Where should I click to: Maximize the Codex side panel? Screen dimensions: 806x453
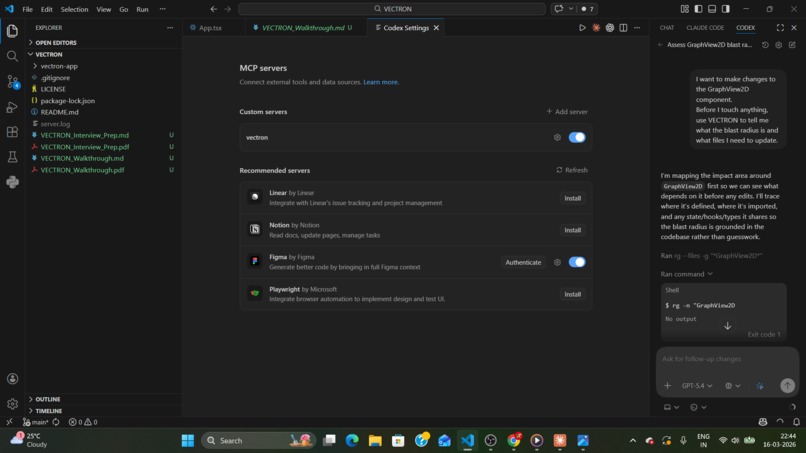[780, 28]
